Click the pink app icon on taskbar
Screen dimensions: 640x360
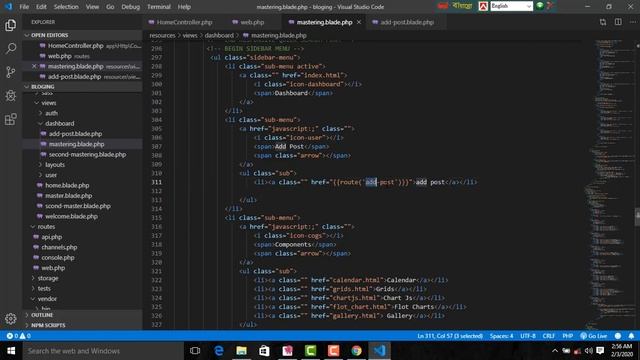click(x=287, y=351)
